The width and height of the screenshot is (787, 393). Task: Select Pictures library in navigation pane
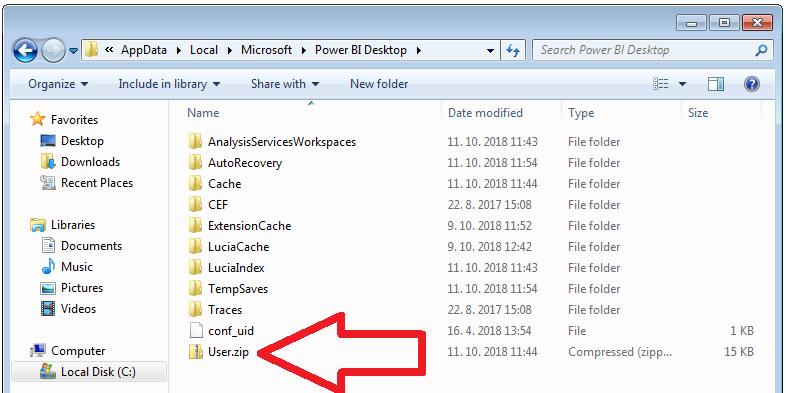tap(82, 288)
